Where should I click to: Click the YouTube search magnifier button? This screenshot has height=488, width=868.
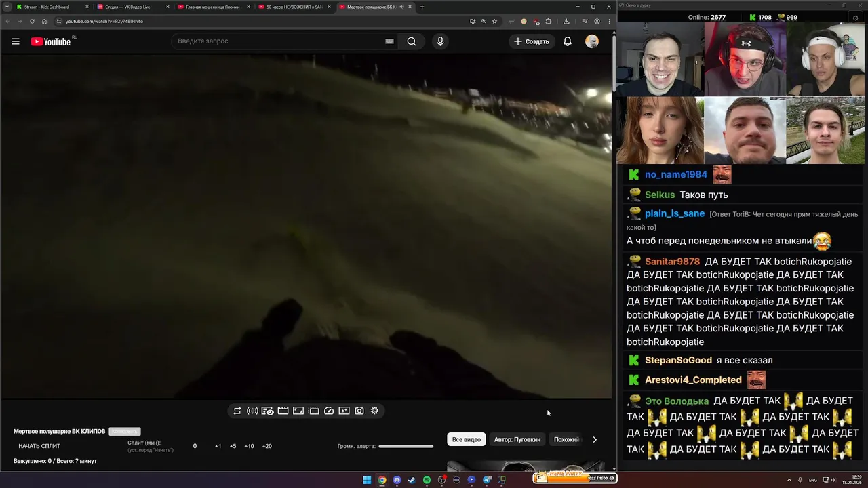[412, 41]
